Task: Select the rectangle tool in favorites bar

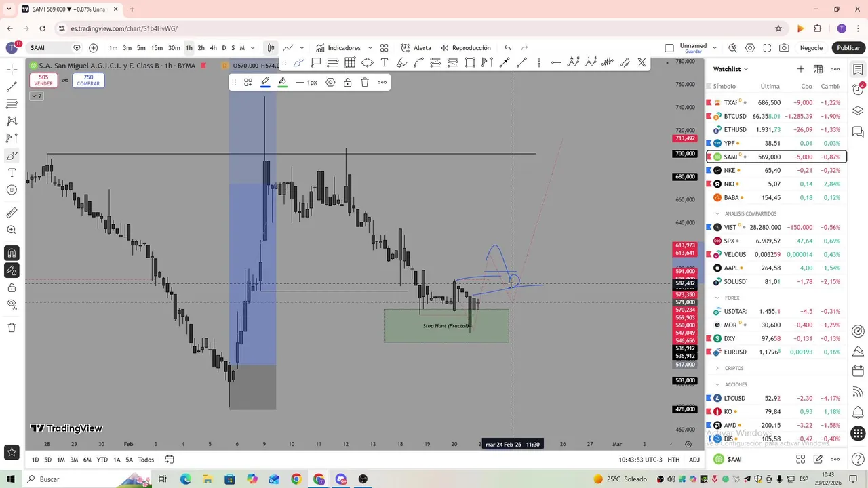Action: 470,62
